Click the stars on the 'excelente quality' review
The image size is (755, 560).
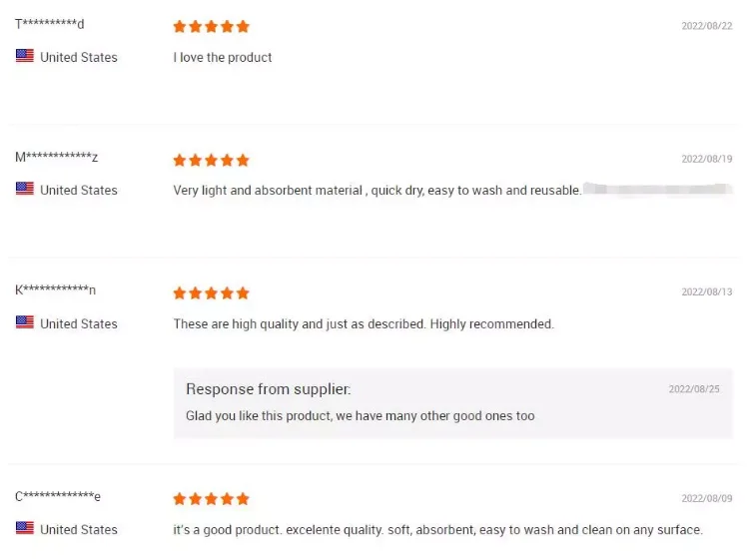tap(211, 498)
